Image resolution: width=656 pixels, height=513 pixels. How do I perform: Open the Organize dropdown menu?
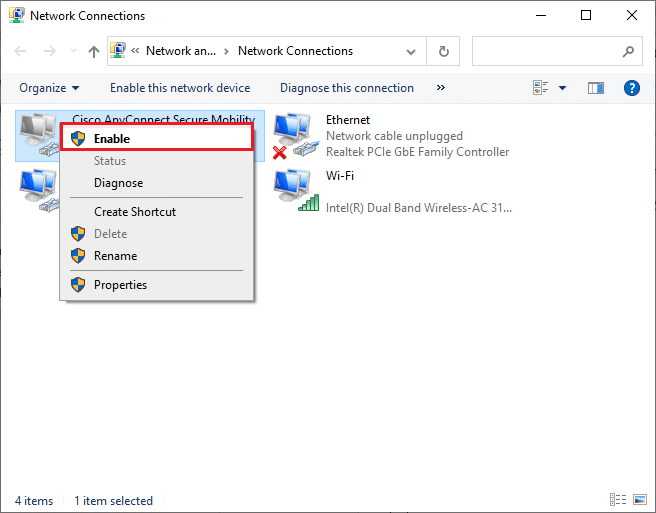[x=49, y=88]
